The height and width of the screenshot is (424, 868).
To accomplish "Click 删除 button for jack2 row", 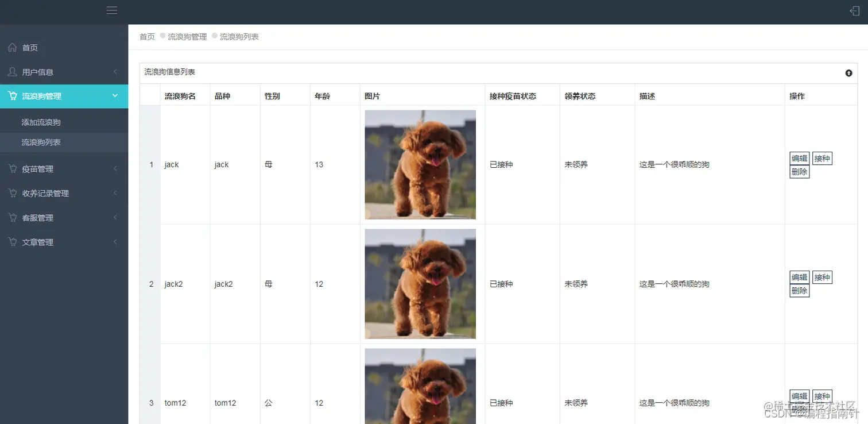I will tap(799, 291).
